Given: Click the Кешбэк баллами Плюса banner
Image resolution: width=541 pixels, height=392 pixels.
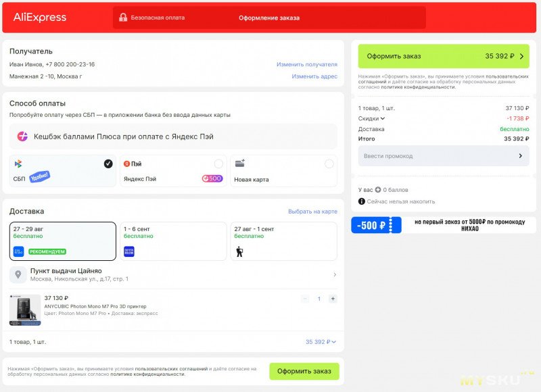Looking at the screenshot, I should 173,137.
